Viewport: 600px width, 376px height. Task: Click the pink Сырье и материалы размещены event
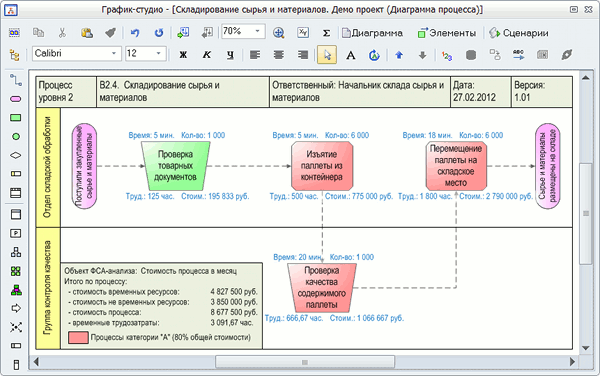pyautogui.click(x=548, y=166)
